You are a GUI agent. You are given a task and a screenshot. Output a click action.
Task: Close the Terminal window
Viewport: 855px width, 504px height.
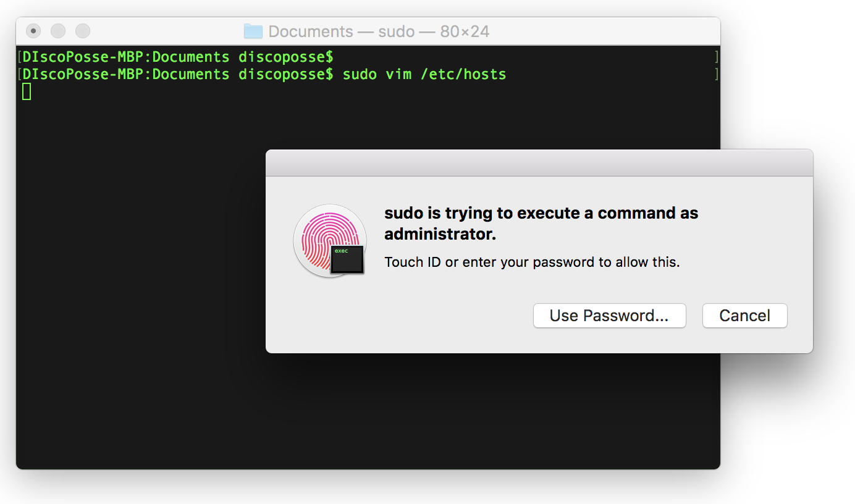coord(33,31)
